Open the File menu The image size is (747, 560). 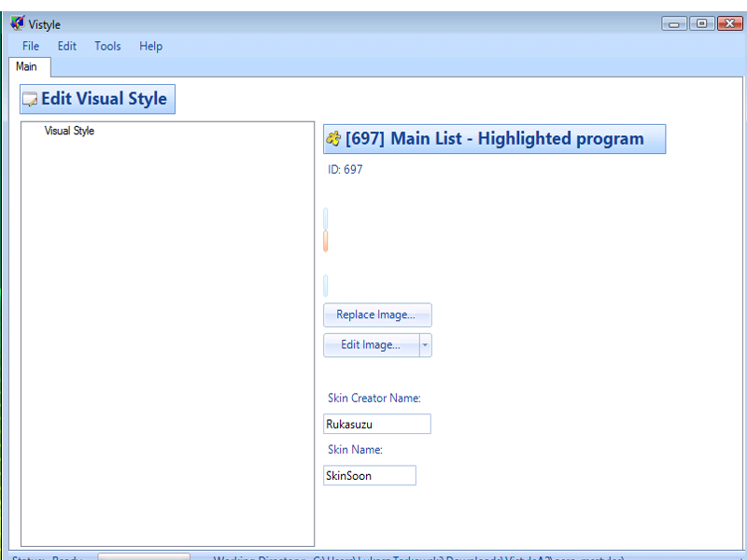click(31, 46)
